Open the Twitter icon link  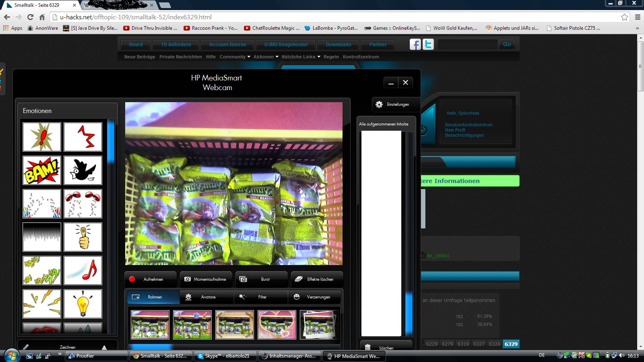(428, 44)
